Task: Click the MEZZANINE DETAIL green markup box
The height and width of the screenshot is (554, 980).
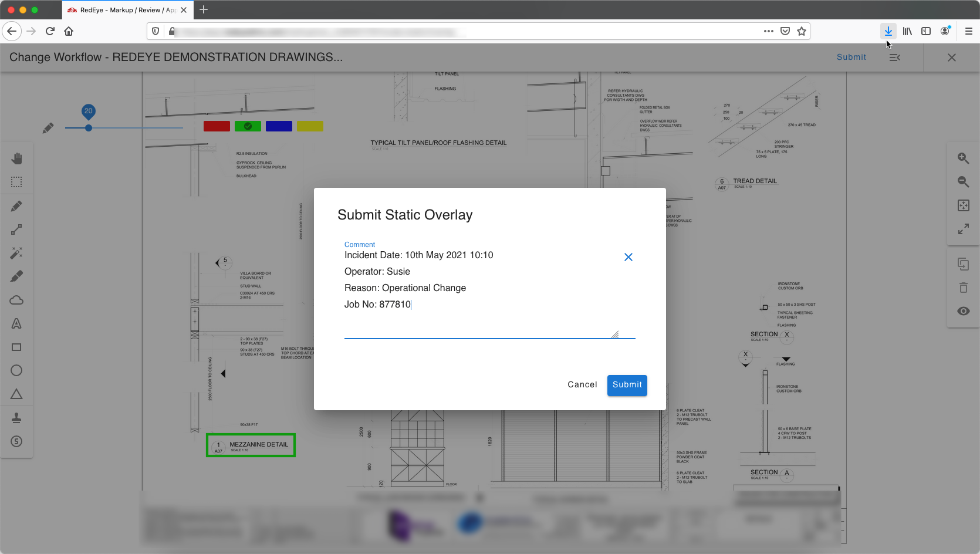Action: [x=251, y=445]
